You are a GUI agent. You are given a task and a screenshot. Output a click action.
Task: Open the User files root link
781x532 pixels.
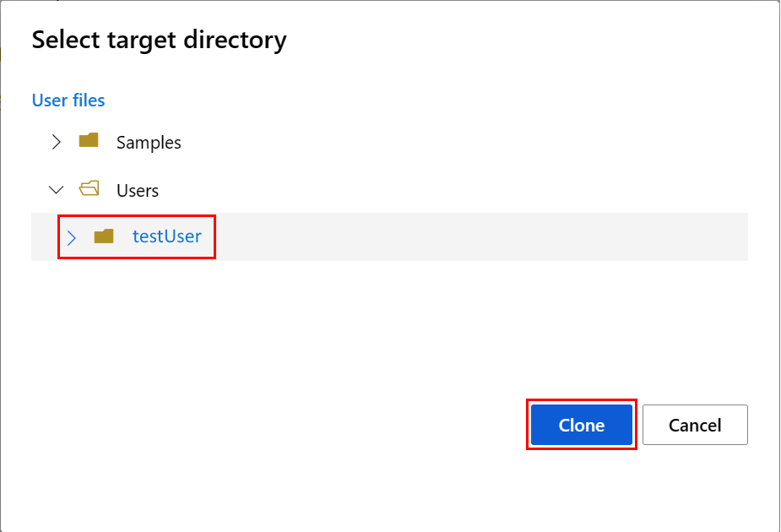[x=68, y=100]
